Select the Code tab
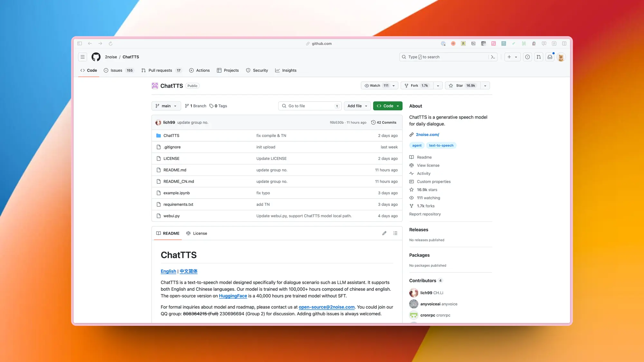The image size is (644, 362). (89, 70)
